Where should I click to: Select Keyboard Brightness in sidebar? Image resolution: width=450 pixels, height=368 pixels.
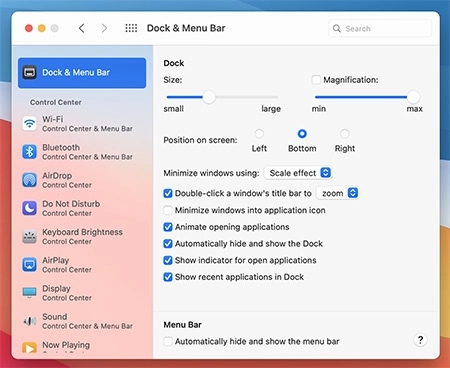click(x=82, y=237)
